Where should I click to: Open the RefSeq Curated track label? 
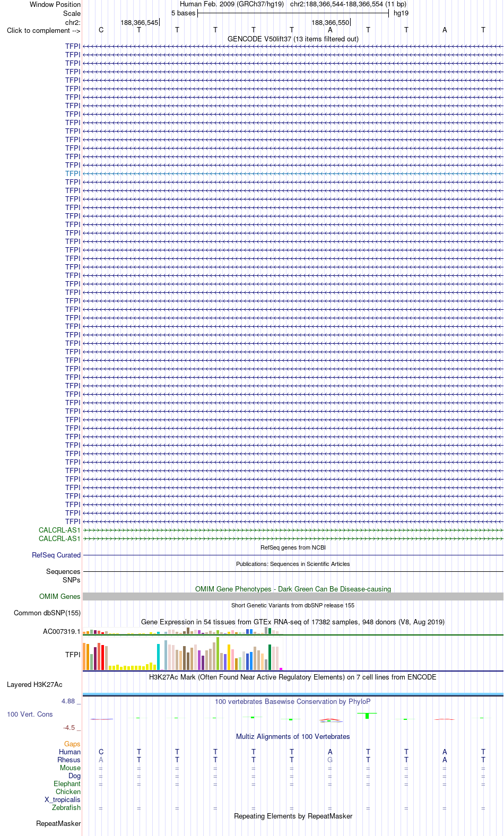tap(56, 555)
